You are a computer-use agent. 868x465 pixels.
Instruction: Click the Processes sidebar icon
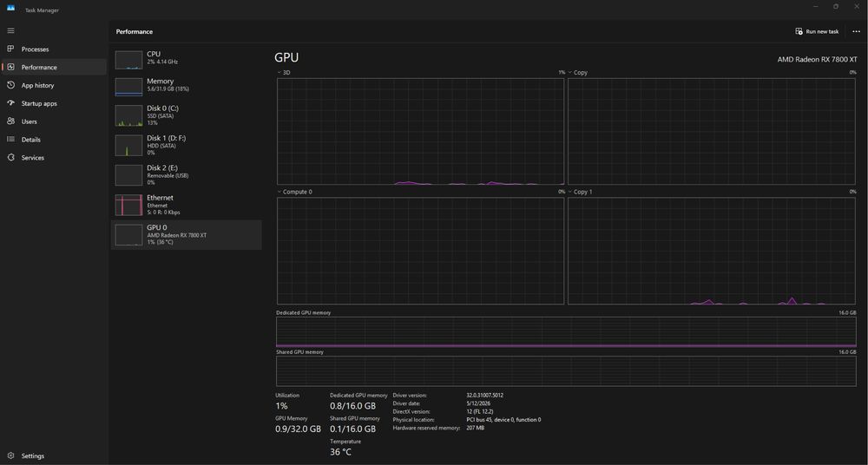(x=10, y=49)
